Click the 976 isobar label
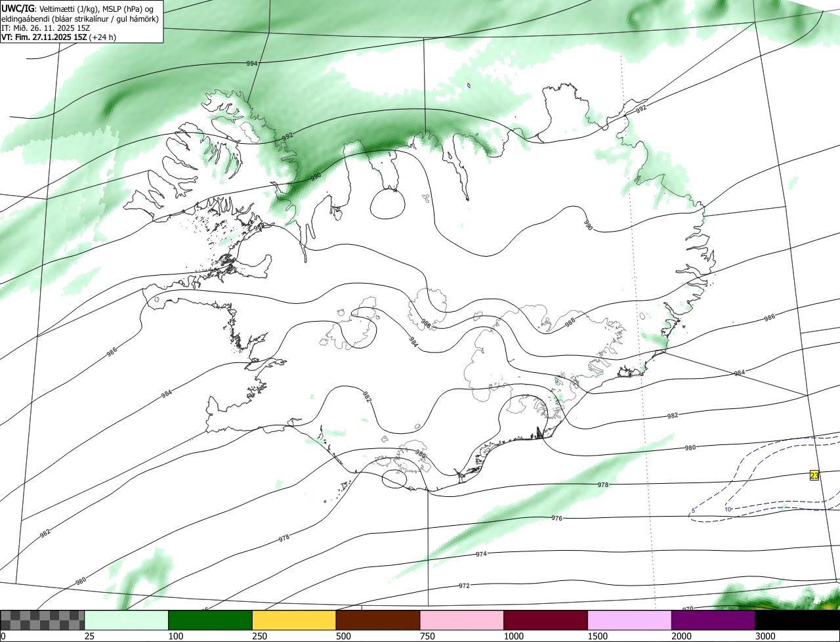The height and width of the screenshot is (642, 840). tap(556, 518)
